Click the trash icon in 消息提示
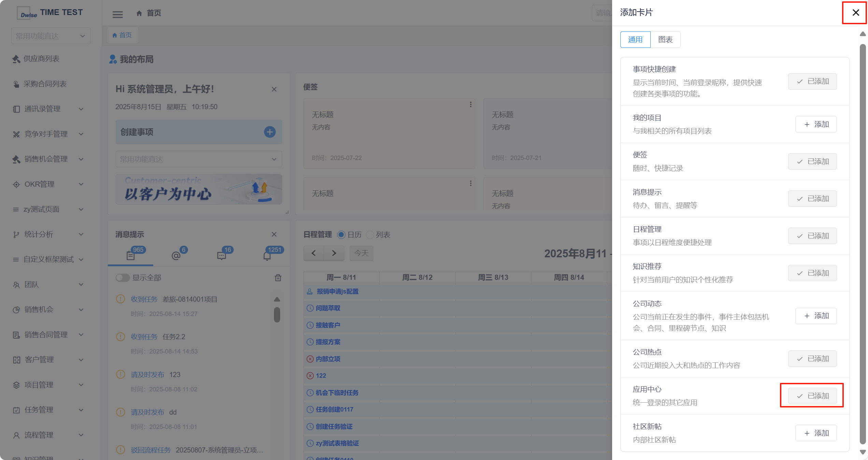Viewport: 868px width, 460px height. pos(278,278)
